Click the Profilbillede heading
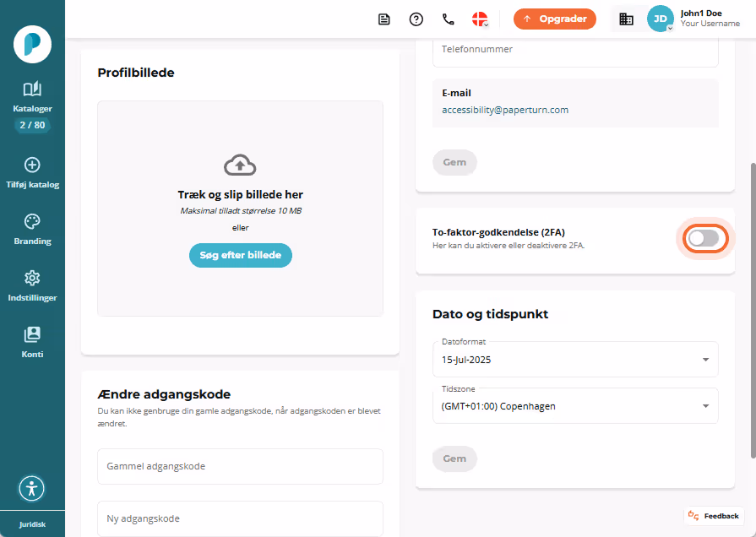The height and width of the screenshot is (537, 756). [136, 73]
